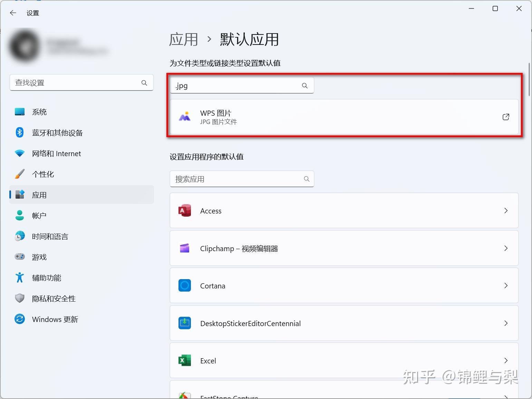Click the Clipchamp app icon
The height and width of the screenshot is (399, 532).
point(185,248)
